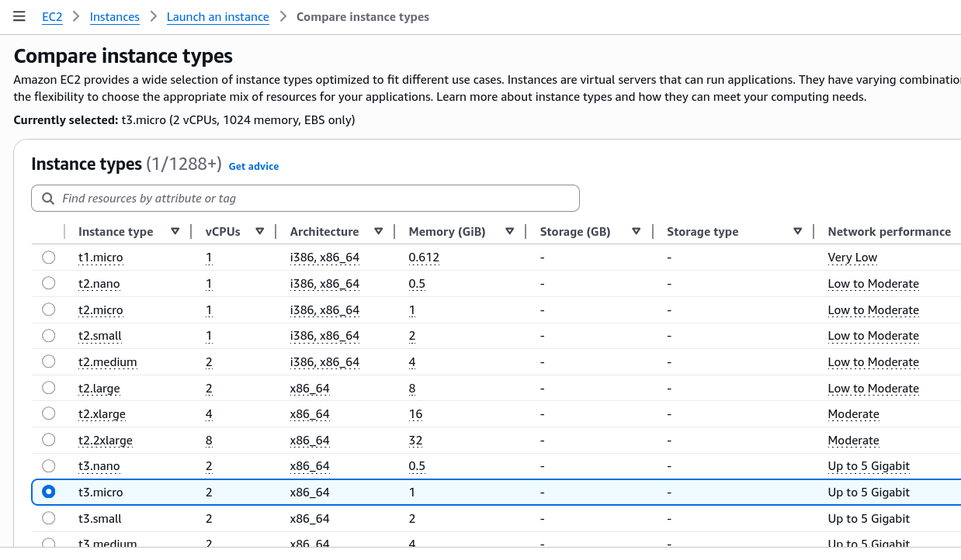Select the t1.micro radio button
The height and width of the screenshot is (560, 961).
point(49,257)
